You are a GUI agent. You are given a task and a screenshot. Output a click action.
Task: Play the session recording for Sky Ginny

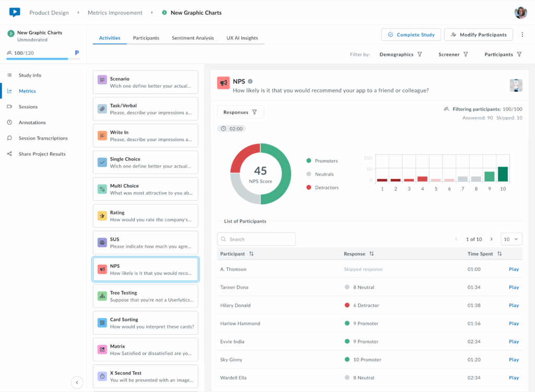pyautogui.click(x=514, y=360)
